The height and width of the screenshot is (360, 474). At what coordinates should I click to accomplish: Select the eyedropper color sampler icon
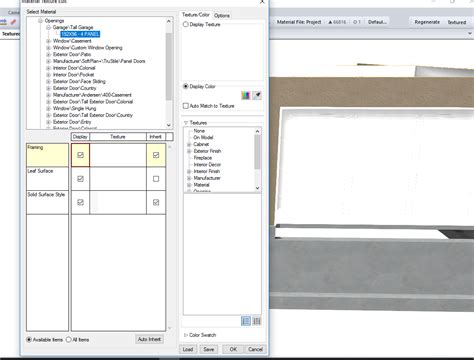click(x=257, y=96)
